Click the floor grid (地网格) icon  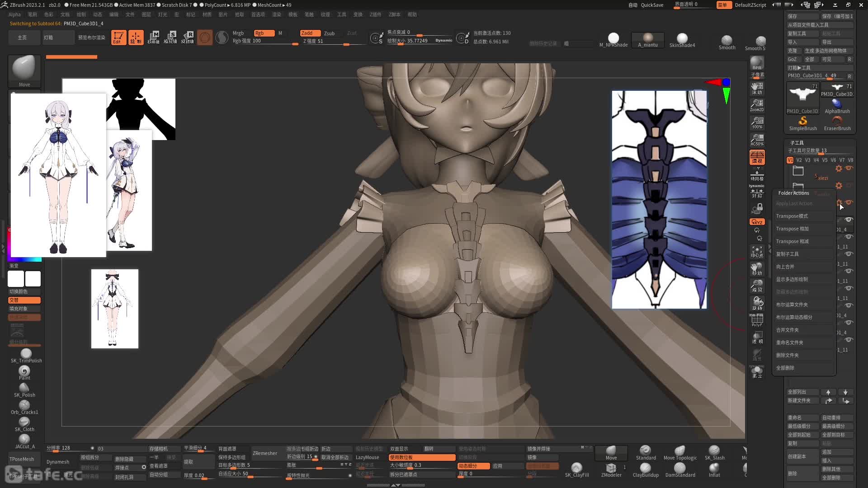[757, 174]
